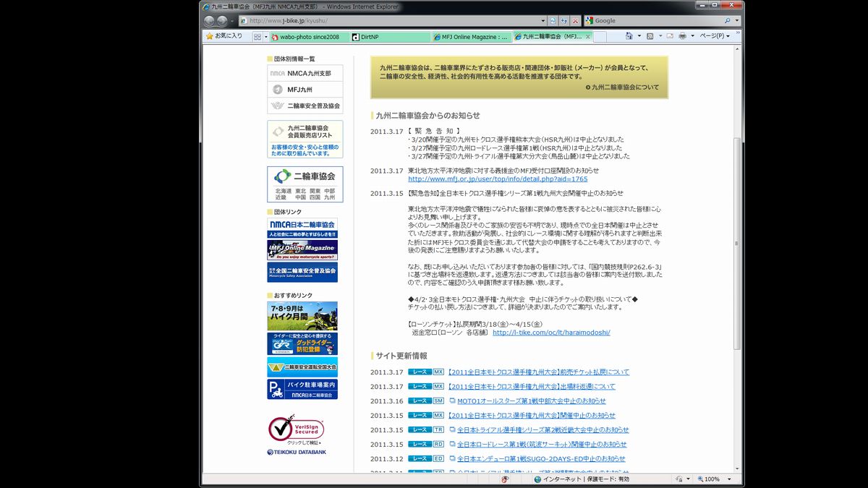
Task: Open the l-tike.com haraimodoshi link
Action: [x=551, y=333]
